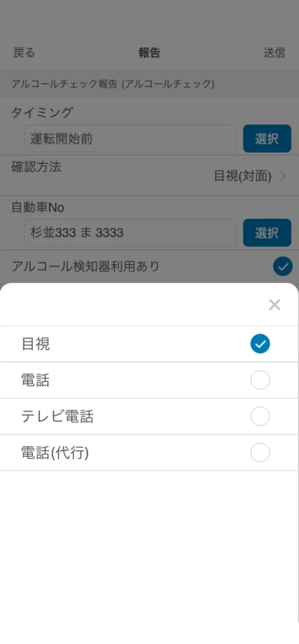Screen dimensions: 299x644
Task: Click the 運転開始前 timing input field
Action: pos(130,139)
